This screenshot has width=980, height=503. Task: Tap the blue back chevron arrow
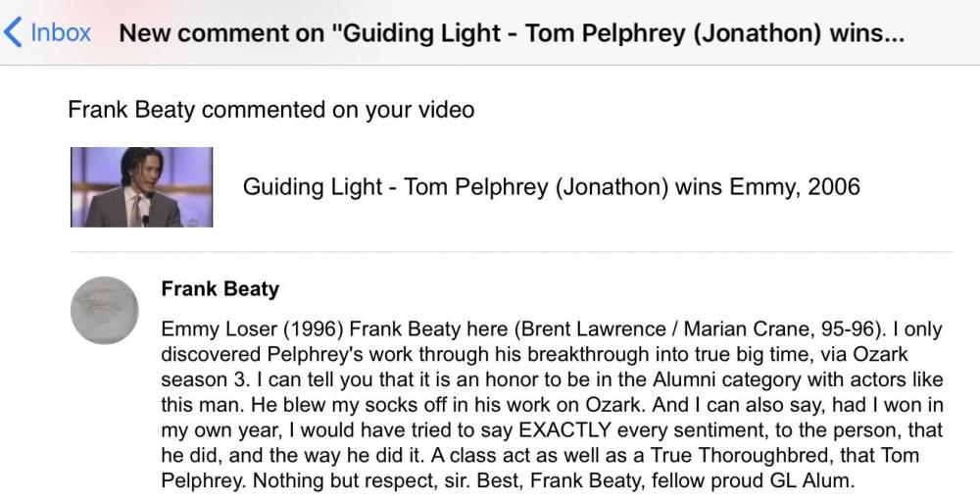13,32
